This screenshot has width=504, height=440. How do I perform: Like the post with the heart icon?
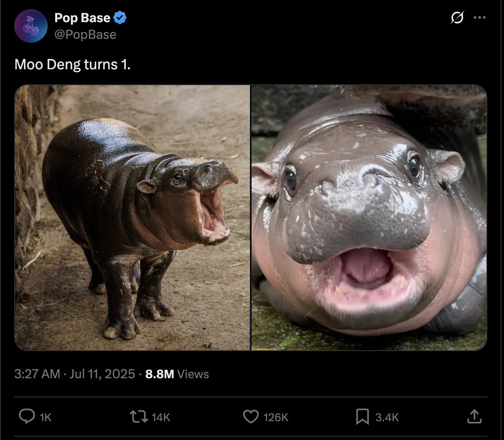(251, 417)
